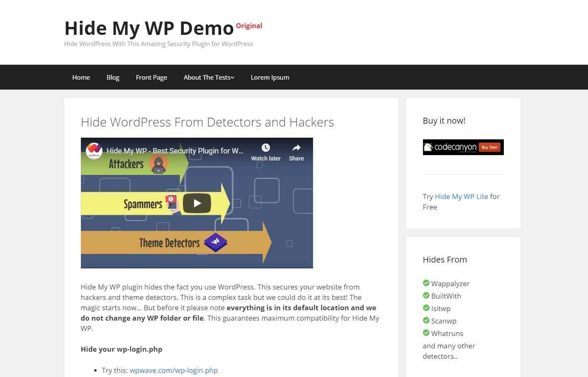The height and width of the screenshot is (377, 588).
Task: Click the Share arrow on video
Action: [296, 148]
